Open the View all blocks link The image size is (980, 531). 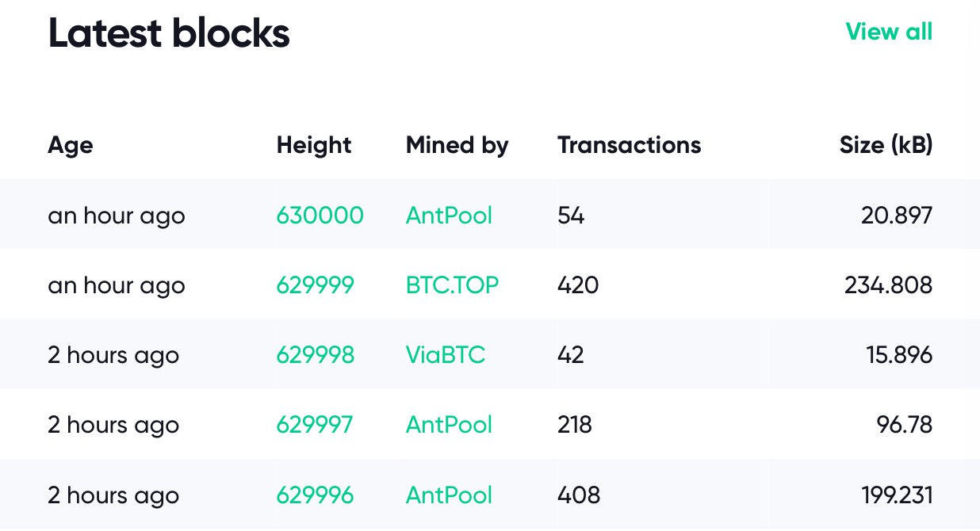pos(889,32)
